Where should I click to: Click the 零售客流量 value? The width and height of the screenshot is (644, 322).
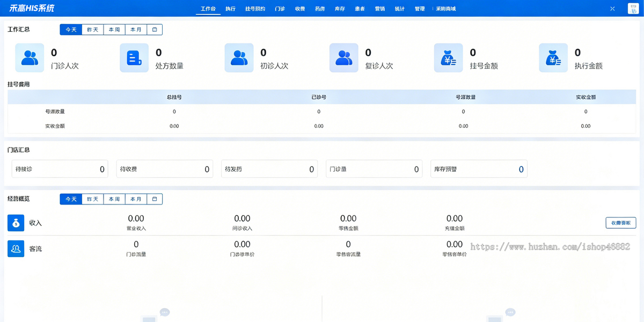[x=349, y=245]
